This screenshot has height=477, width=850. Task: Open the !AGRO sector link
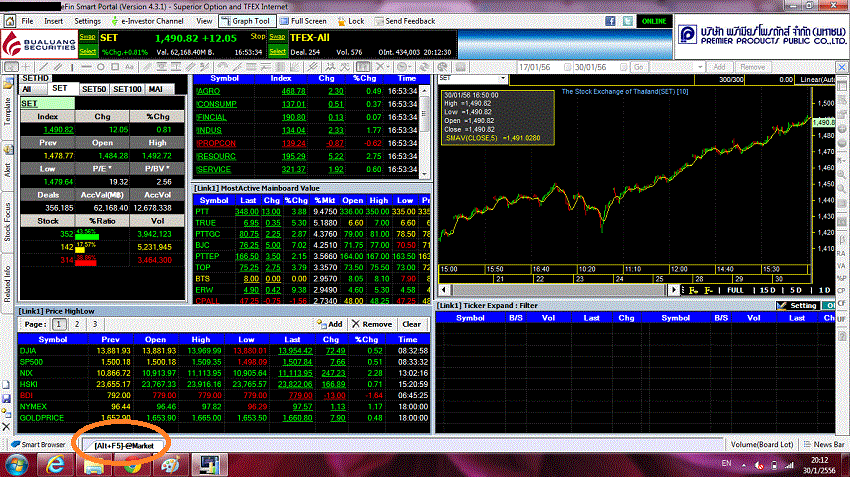[208, 91]
